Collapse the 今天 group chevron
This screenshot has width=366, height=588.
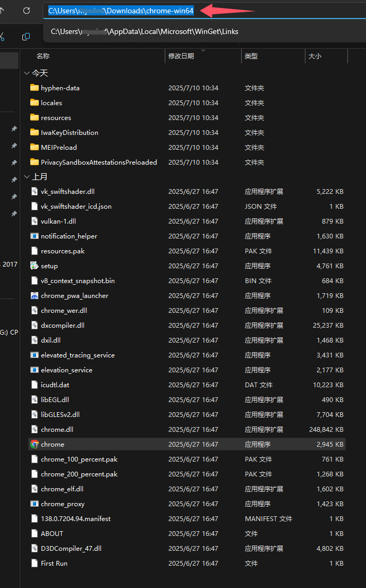coord(27,73)
